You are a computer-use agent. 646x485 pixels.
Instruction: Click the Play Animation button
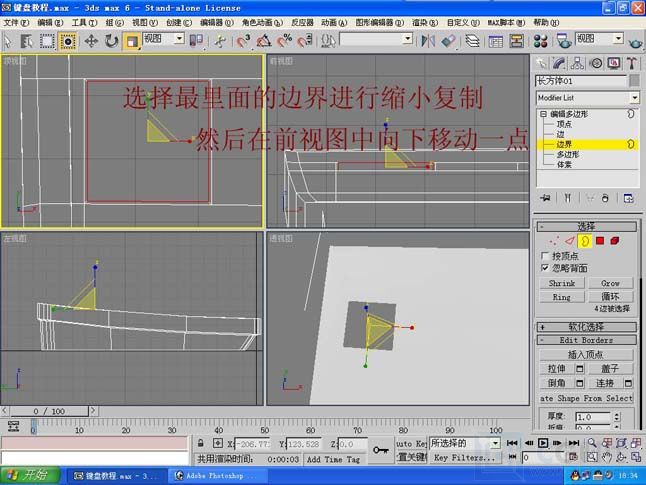coord(543,443)
